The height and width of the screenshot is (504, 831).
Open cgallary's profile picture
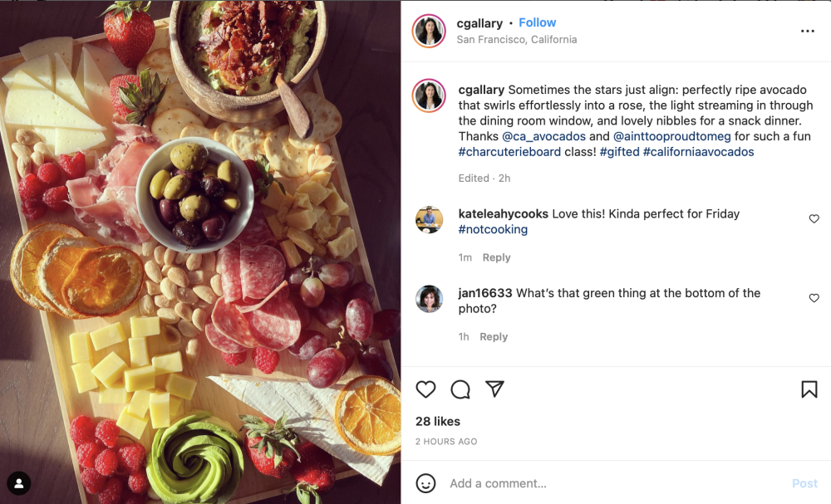point(429,31)
